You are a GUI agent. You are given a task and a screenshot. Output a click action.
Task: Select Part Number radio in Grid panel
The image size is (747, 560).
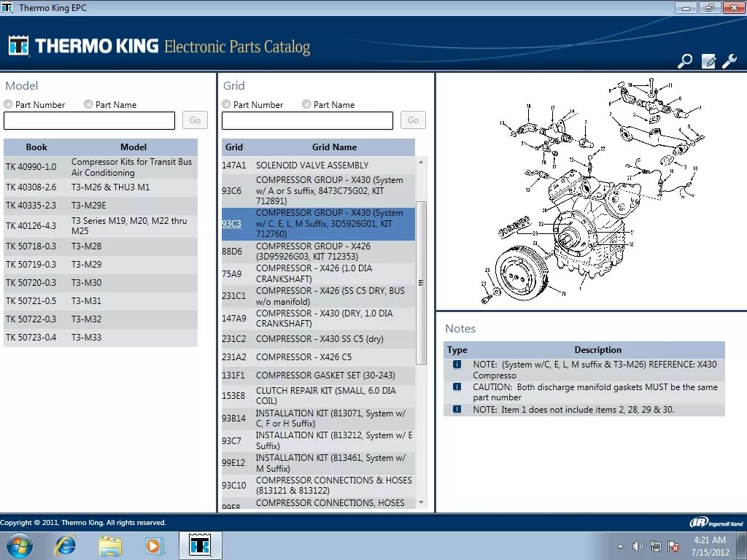tap(226, 104)
